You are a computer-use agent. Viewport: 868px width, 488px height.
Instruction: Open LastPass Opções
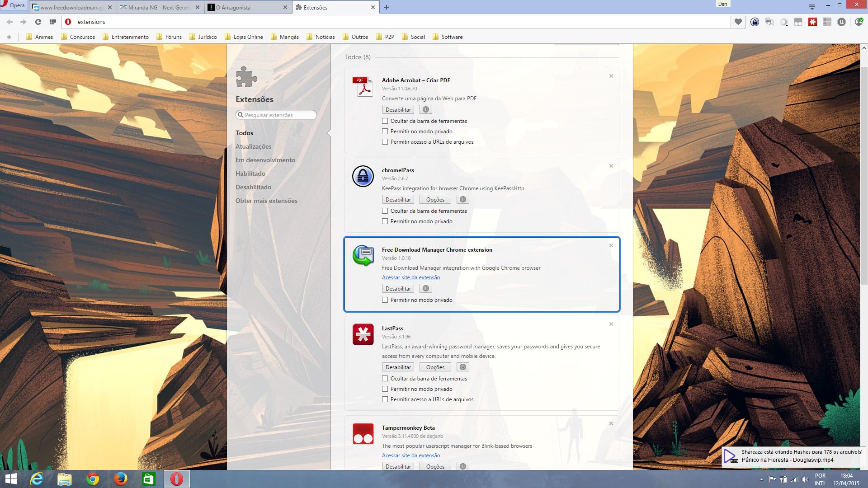pyautogui.click(x=435, y=367)
